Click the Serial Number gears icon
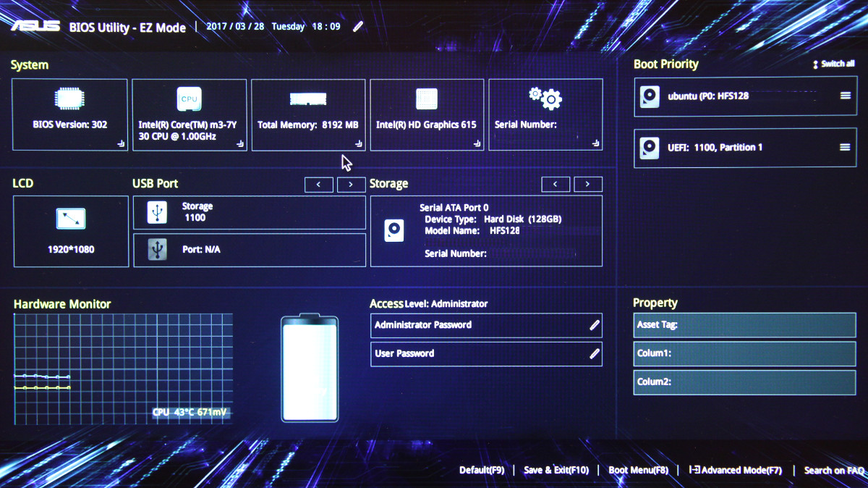Screen dimensions: 868x488 click(545, 98)
